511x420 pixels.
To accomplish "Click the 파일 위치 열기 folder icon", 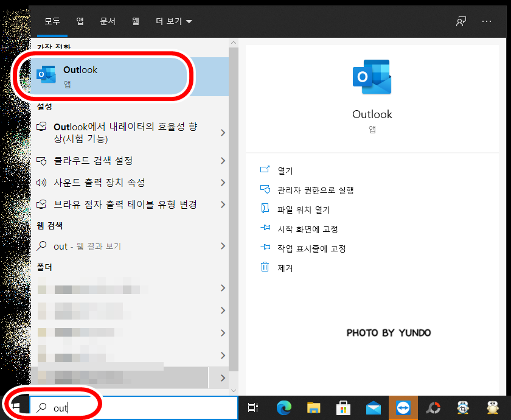I will (265, 208).
